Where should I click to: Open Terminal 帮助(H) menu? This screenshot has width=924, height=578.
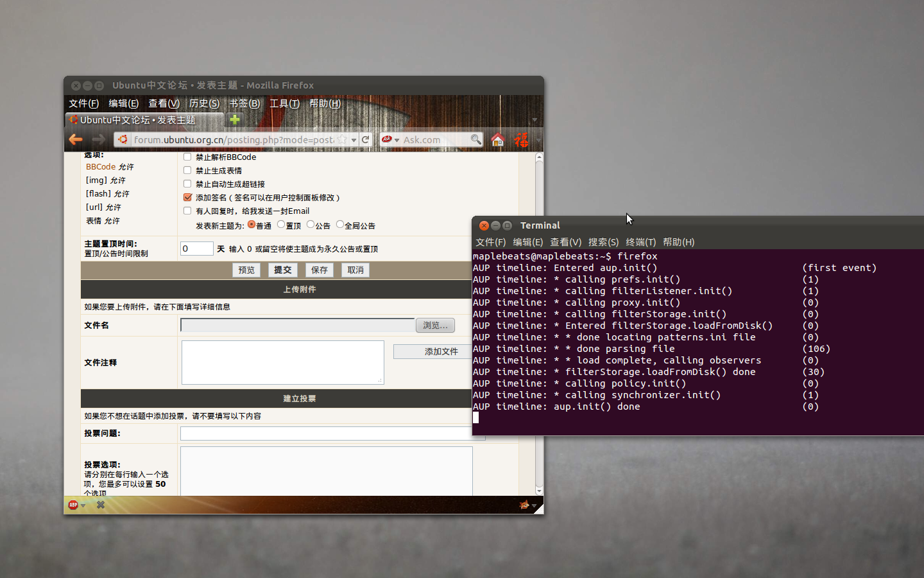pyautogui.click(x=678, y=242)
